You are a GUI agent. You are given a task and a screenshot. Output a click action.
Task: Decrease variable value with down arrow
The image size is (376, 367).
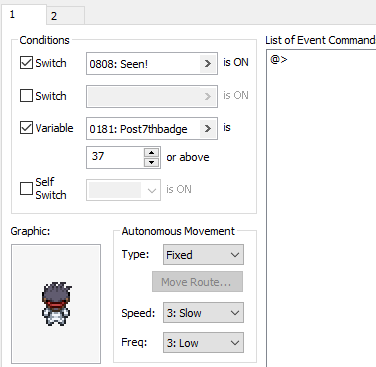tap(152, 162)
